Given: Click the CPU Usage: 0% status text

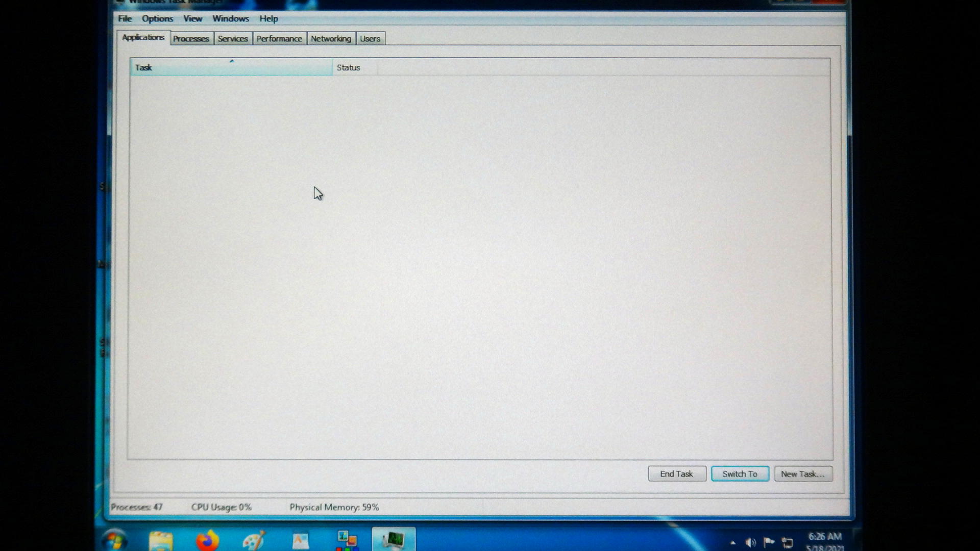Looking at the screenshot, I should [222, 507].
